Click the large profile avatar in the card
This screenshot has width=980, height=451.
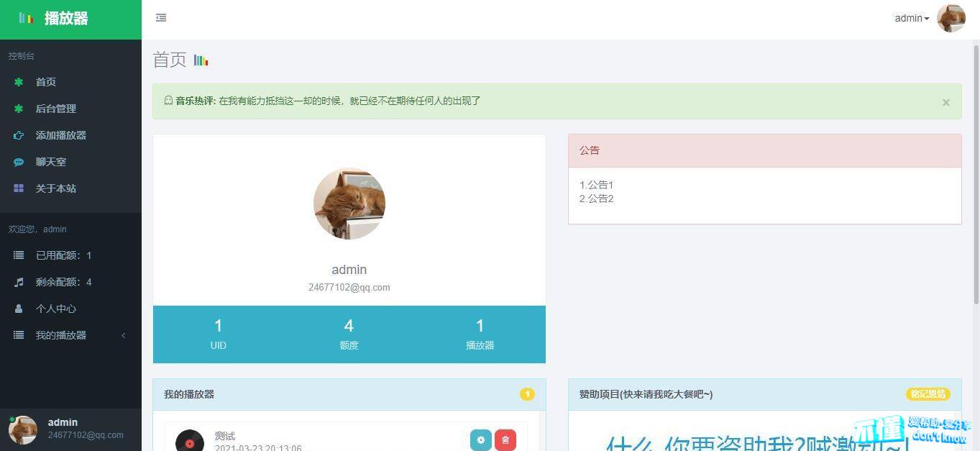coord(349,204)
